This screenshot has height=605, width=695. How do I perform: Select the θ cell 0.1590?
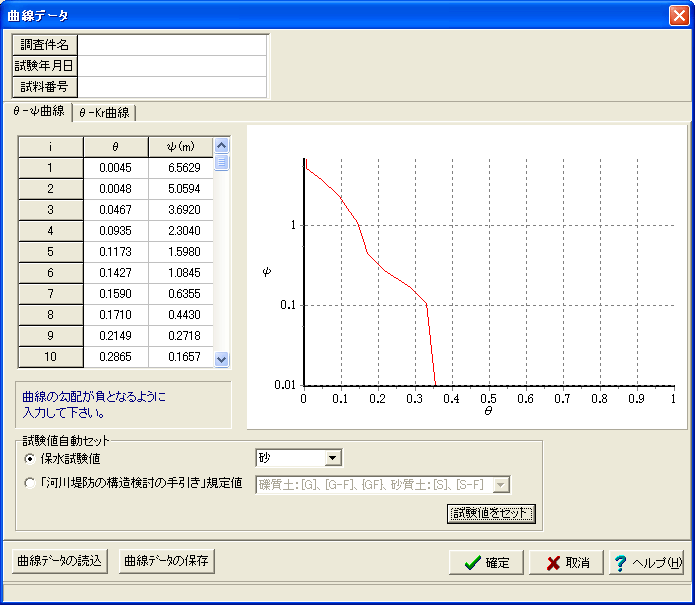116,293
